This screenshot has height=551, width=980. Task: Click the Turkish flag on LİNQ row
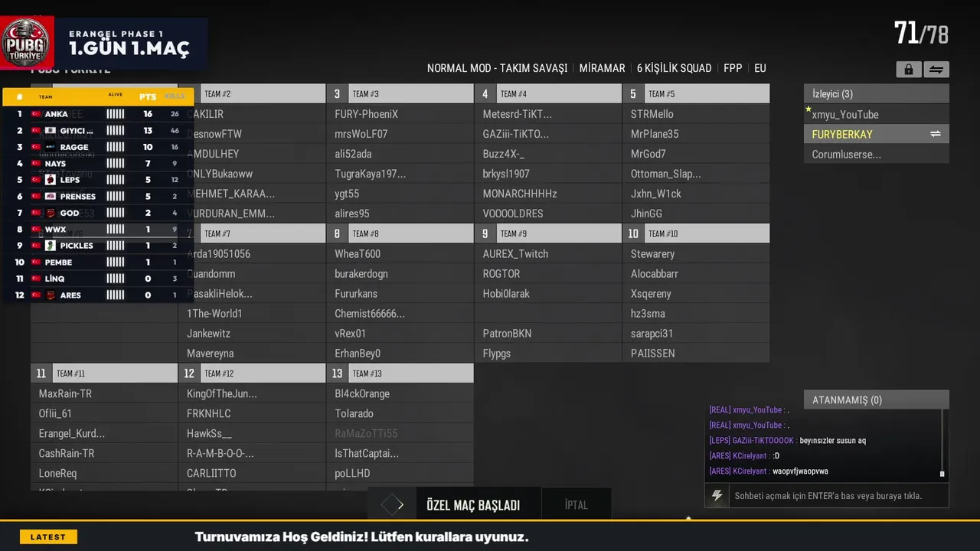tap(35, 279)
